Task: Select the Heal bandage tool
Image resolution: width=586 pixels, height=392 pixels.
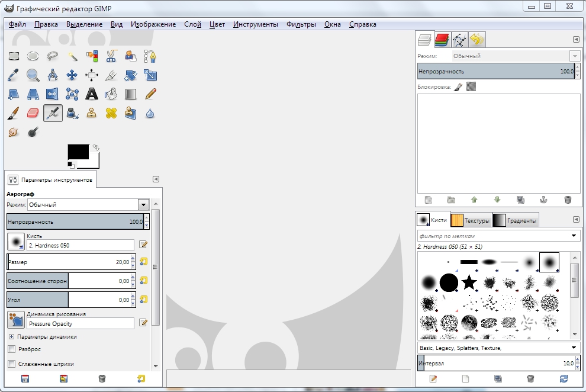Action: pyautogui.click(x=111, y=113)
